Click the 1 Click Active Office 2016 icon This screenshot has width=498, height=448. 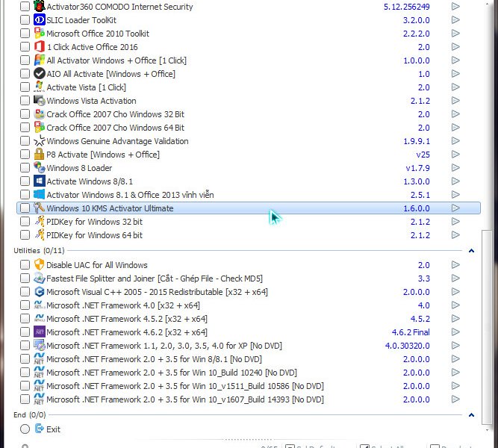point(40,47)
